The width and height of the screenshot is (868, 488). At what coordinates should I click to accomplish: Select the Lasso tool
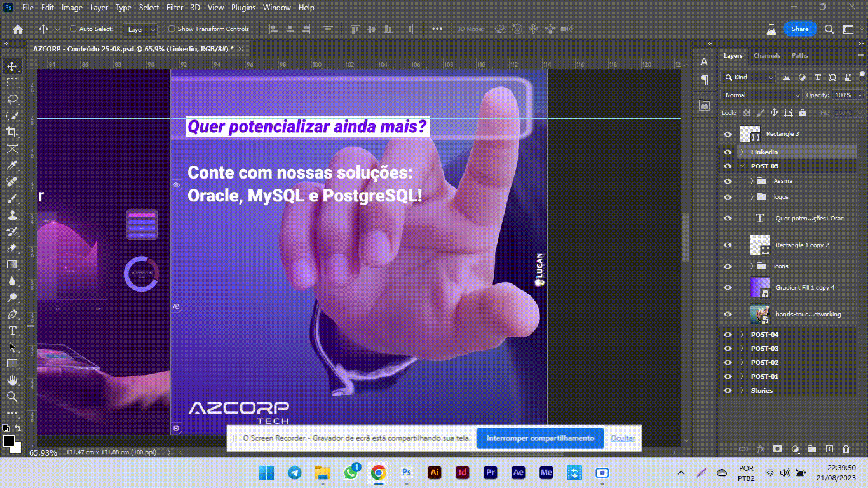coord(11,99)
